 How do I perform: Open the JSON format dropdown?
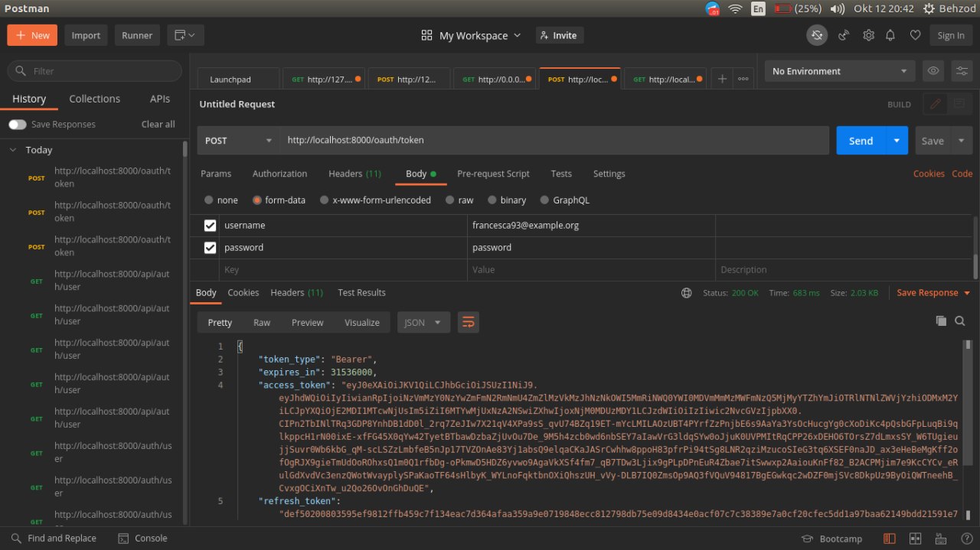[423, 323]
